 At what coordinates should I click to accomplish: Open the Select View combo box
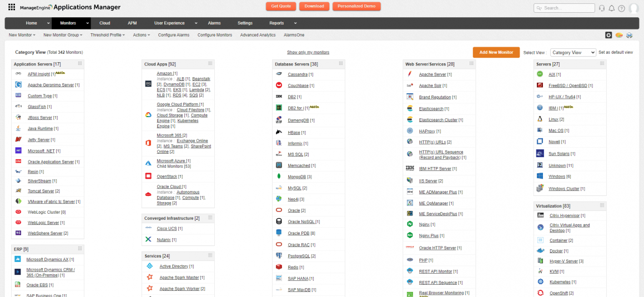pos(573,52)
